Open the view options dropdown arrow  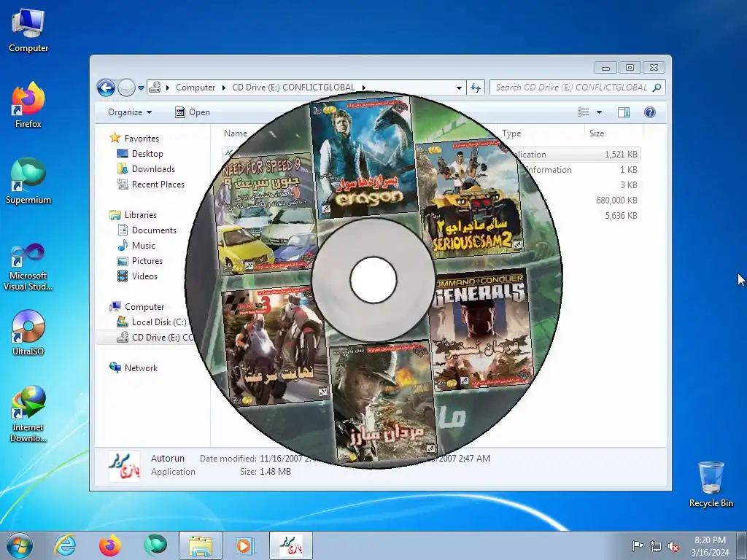pyautogui.click(x=600, y=112)
